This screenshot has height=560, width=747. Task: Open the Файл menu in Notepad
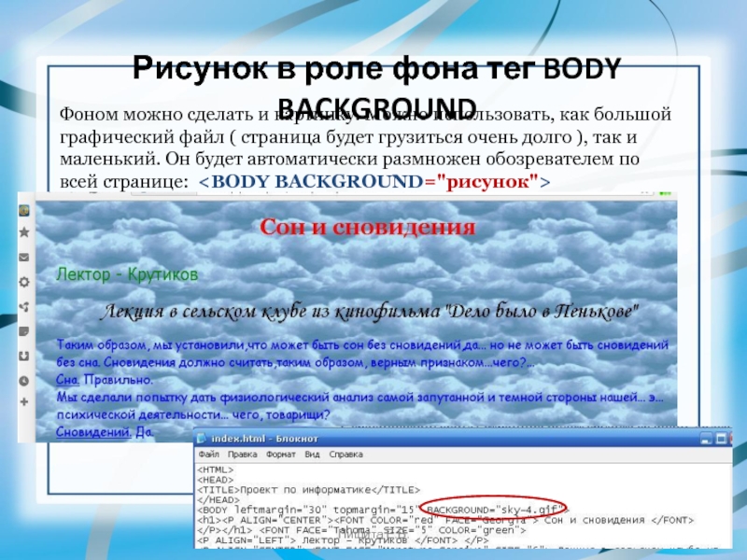(x=208, y=455)
